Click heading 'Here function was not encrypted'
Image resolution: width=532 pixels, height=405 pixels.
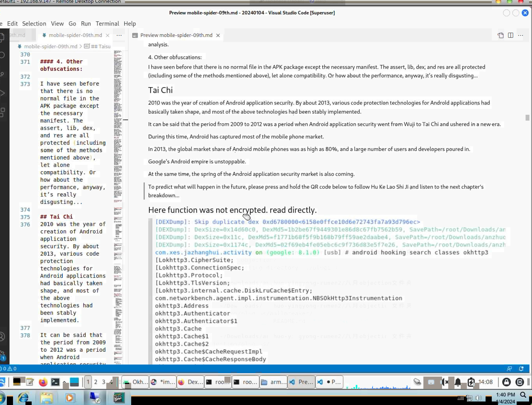coord(232,210)
